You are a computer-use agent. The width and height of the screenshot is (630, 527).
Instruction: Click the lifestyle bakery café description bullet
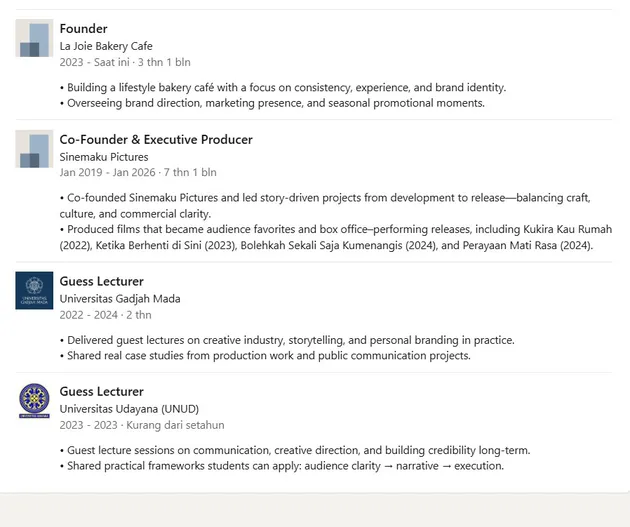tap(283, 88)
